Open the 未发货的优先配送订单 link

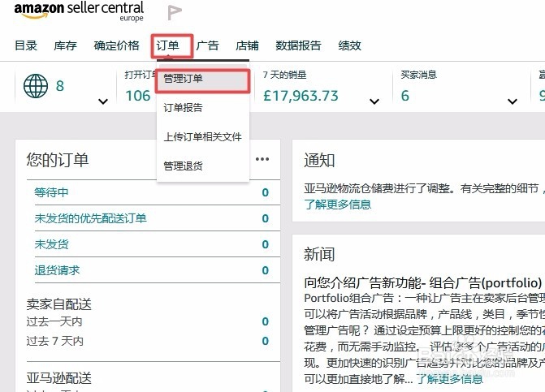90,218
